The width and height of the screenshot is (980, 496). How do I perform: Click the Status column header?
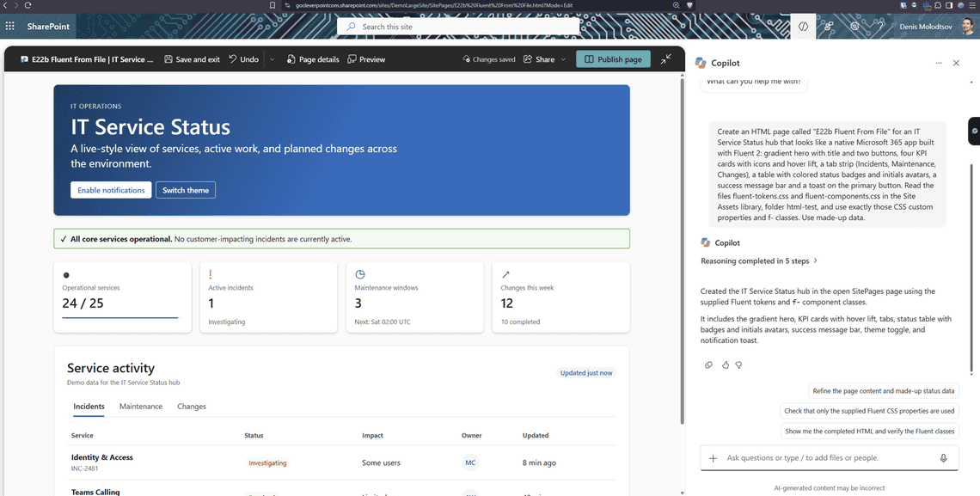pos(254,436)
